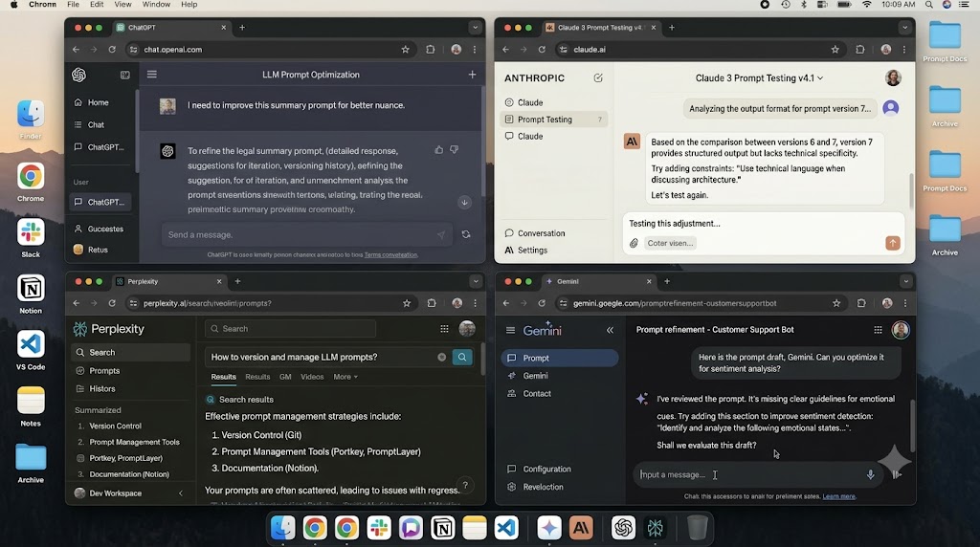Bookmark the chat.openai.com page with star
980x547 pixels.
tap(405, 50)
